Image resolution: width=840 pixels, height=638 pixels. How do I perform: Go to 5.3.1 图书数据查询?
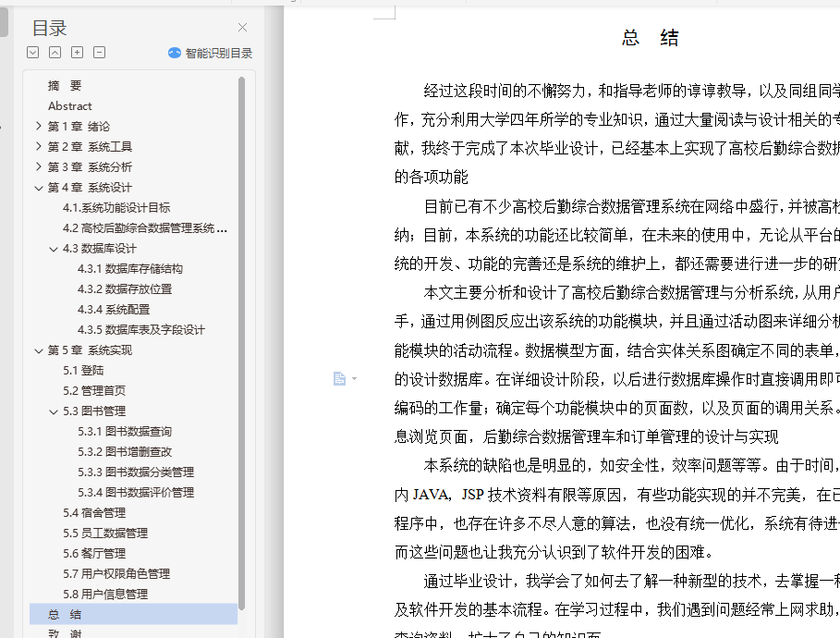[x=125, y=432]
